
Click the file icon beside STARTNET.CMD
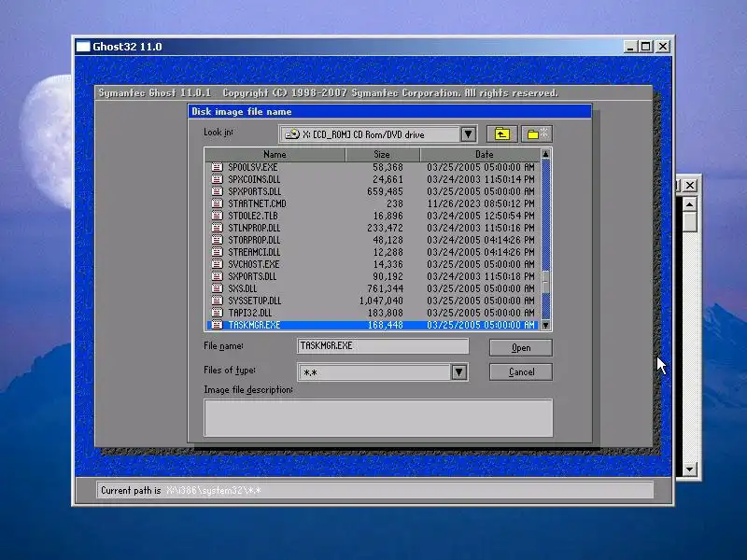(218, 203)
